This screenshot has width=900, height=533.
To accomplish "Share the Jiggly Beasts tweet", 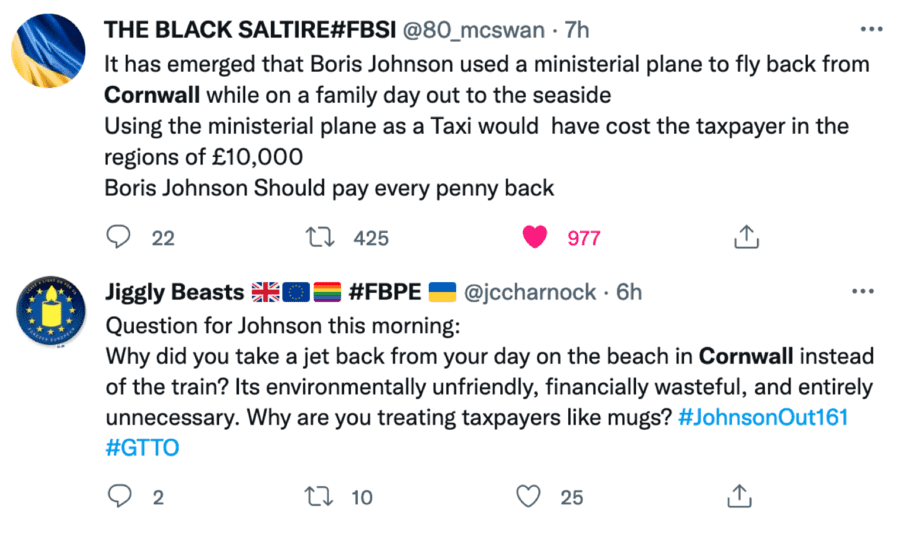I will click(740, 496).
